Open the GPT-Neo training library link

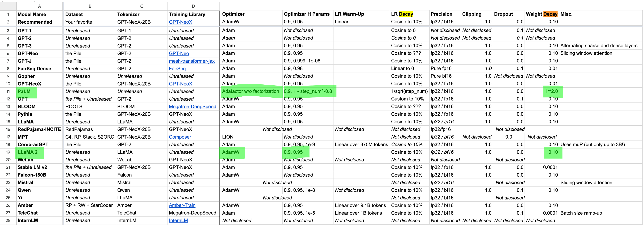pyautogui.click(x=179, y=53)
